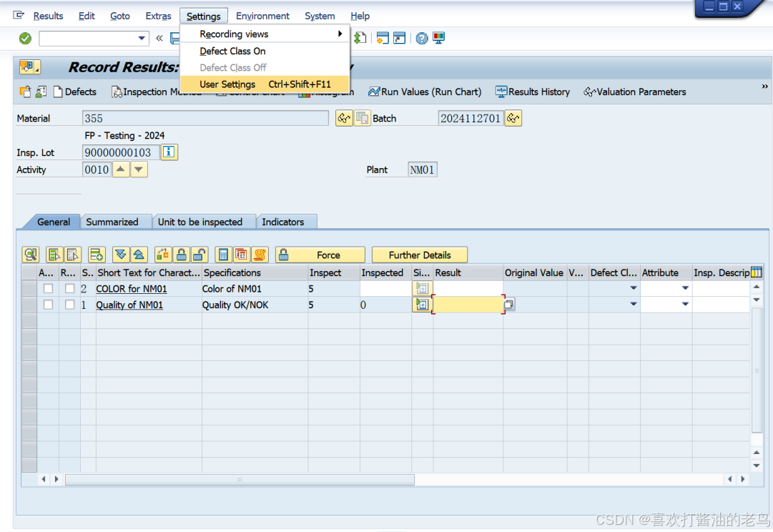Viewport: 773px width, 532px height.
Task: Click the expand all downward arrows icon
Action: 120,255
